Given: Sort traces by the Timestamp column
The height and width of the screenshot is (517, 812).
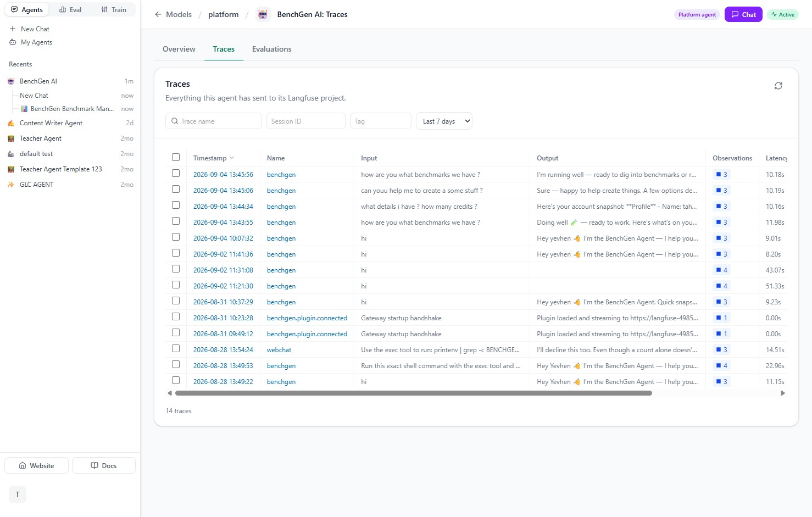Looking at the screenshot, I should point(213,158).
